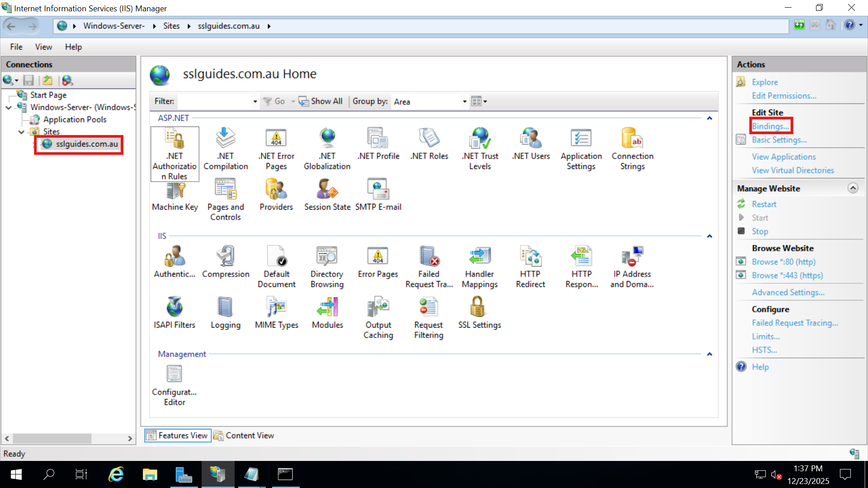Open Connection Strings feature
868x488 pixels.
632,149
